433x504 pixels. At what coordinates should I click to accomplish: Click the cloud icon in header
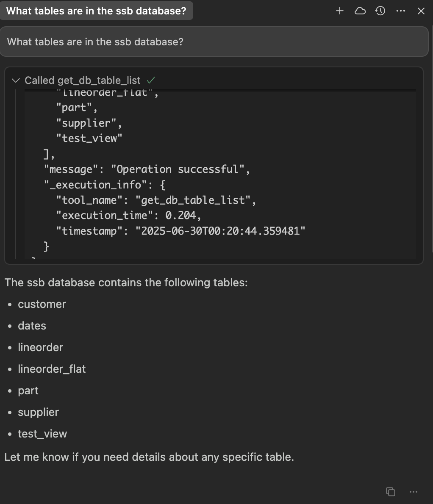(360, 11)
